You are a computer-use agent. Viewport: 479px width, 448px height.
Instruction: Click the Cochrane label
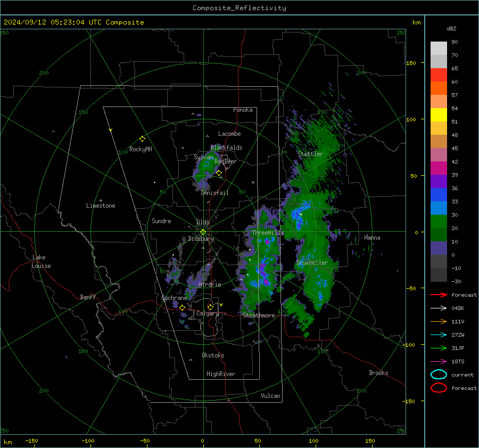tap(174, 298)
